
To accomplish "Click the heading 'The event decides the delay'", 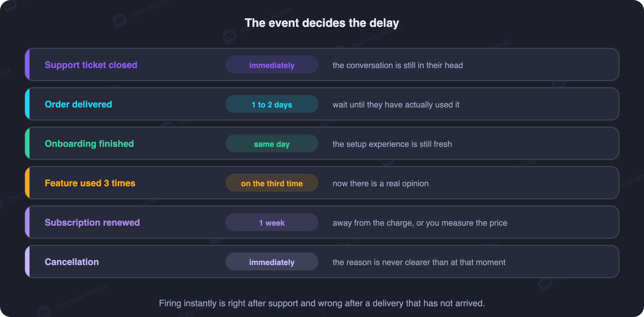I will tap(322, 23).
